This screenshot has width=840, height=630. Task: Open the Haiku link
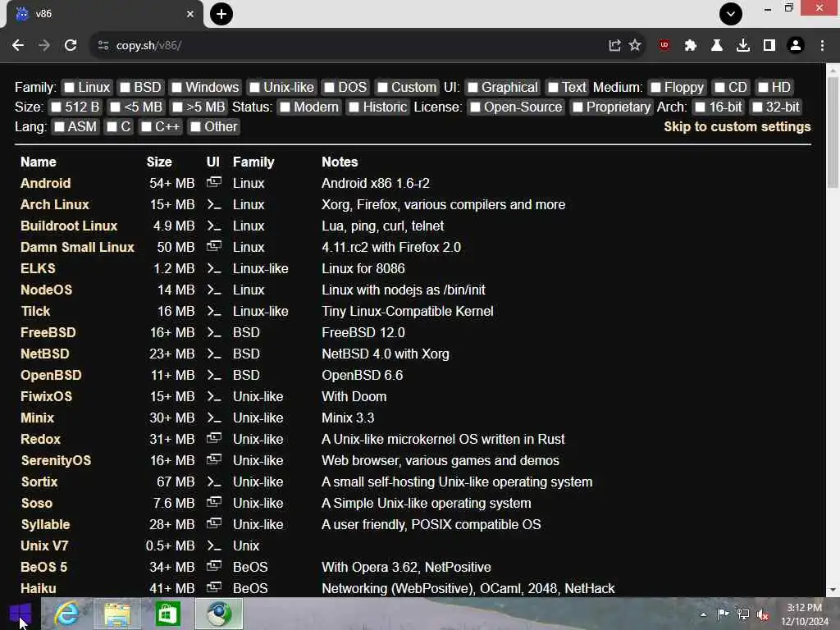tap(38, 588)
